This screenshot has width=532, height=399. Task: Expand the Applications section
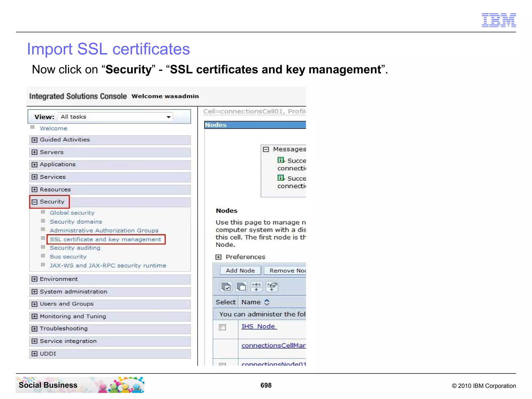pyautogui.click(x=34, y=165)
